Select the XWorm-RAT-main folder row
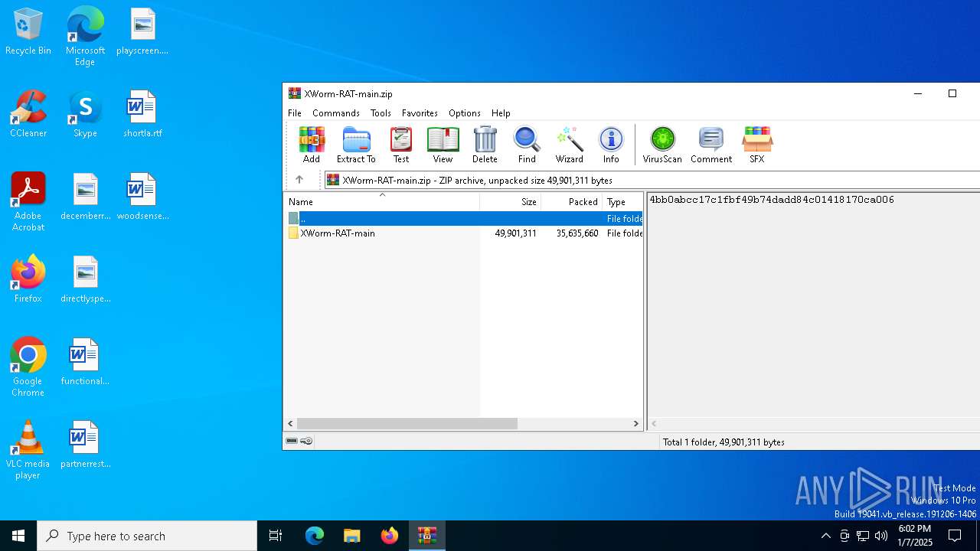 [463, 233]
